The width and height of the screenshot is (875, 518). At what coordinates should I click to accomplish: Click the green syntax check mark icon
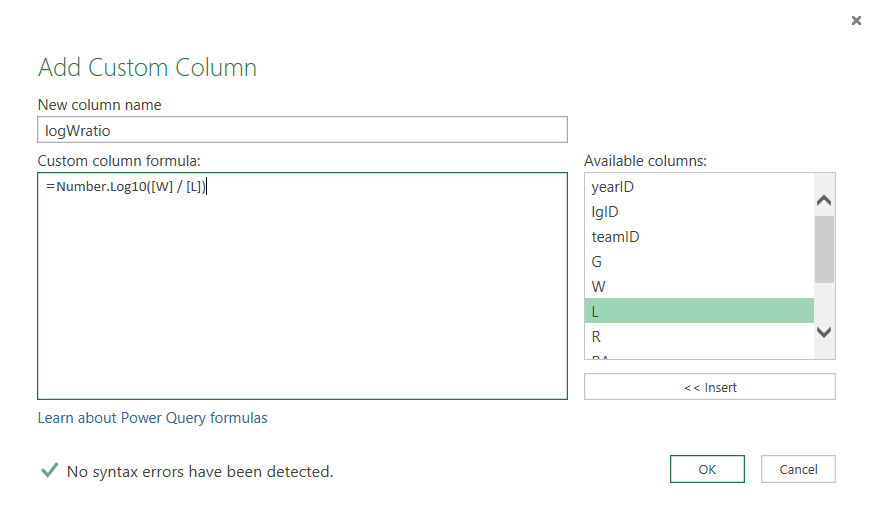49,470
